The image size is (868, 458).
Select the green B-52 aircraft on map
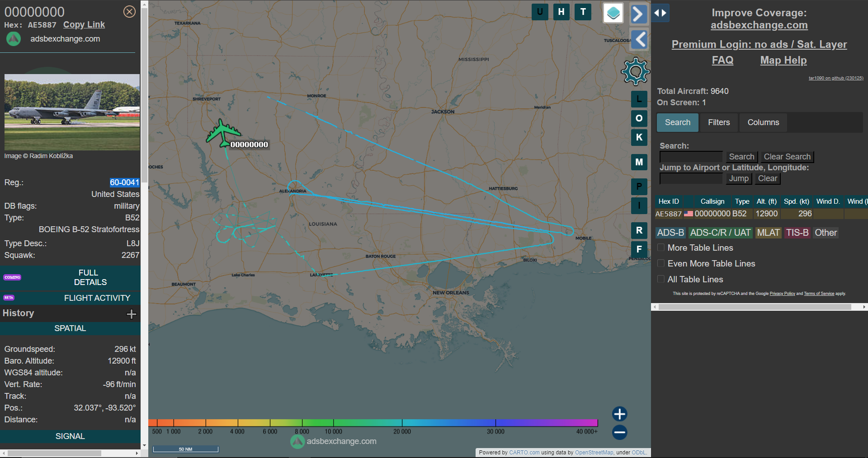coord(223,133)
